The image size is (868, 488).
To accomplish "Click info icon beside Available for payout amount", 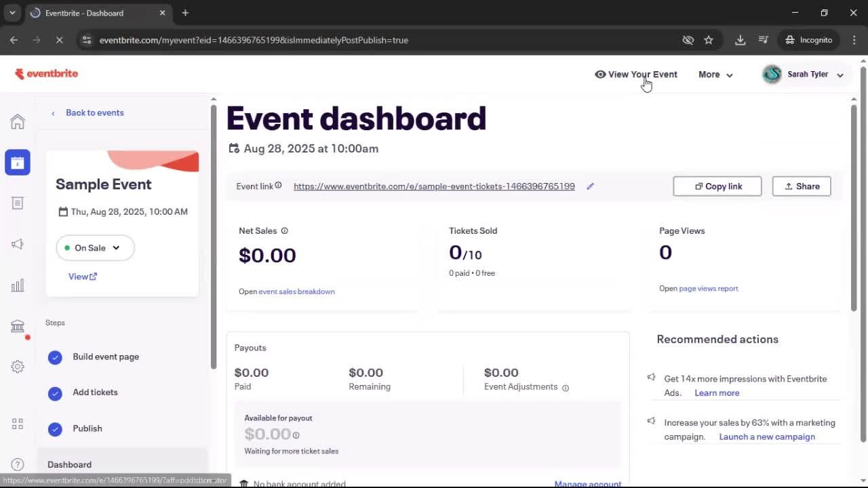I will pyautogui.click(x=296, y=435).
